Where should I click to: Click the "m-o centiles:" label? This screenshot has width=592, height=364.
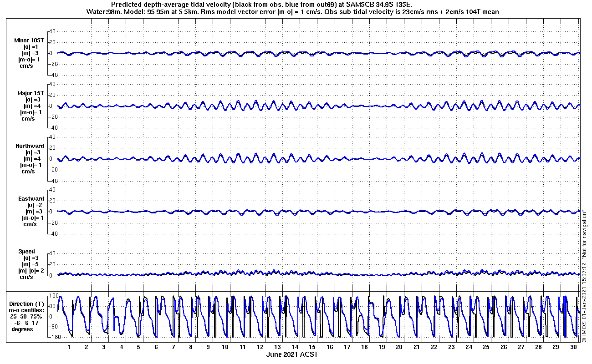(27, 310)
